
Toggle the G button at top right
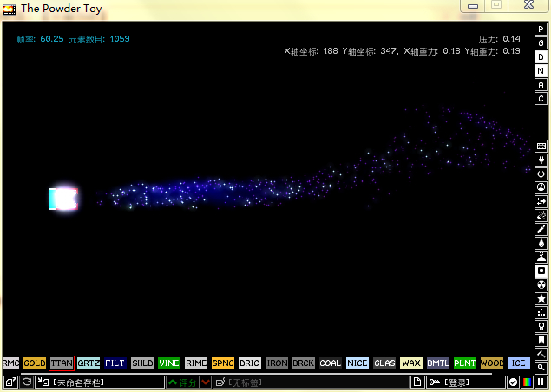(541, 43)
